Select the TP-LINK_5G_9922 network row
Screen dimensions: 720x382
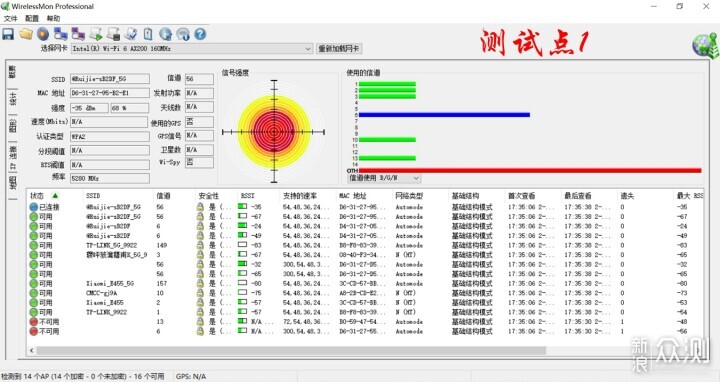point(365,245)
